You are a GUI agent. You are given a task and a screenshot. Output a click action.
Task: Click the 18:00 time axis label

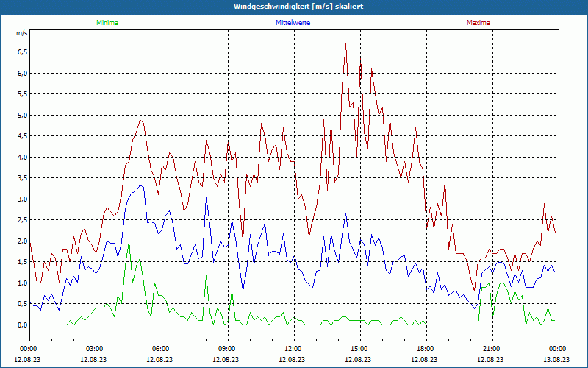click(x=426, y=349)
